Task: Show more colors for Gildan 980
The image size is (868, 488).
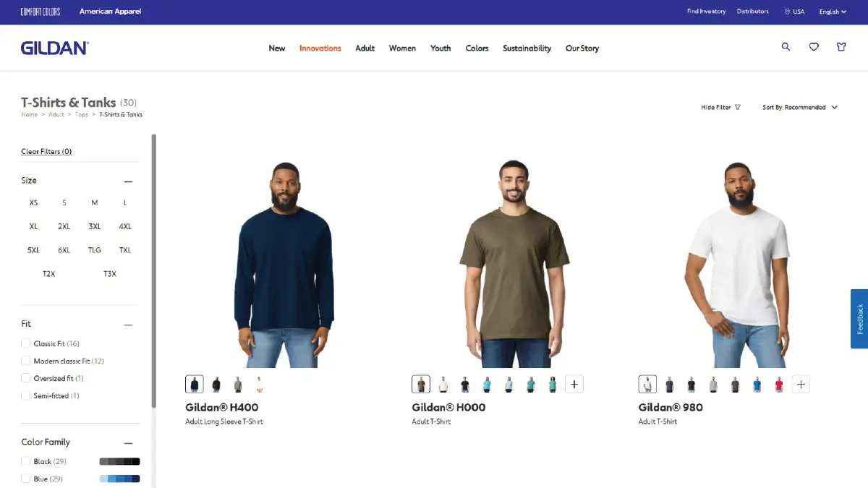Action: 801,385
